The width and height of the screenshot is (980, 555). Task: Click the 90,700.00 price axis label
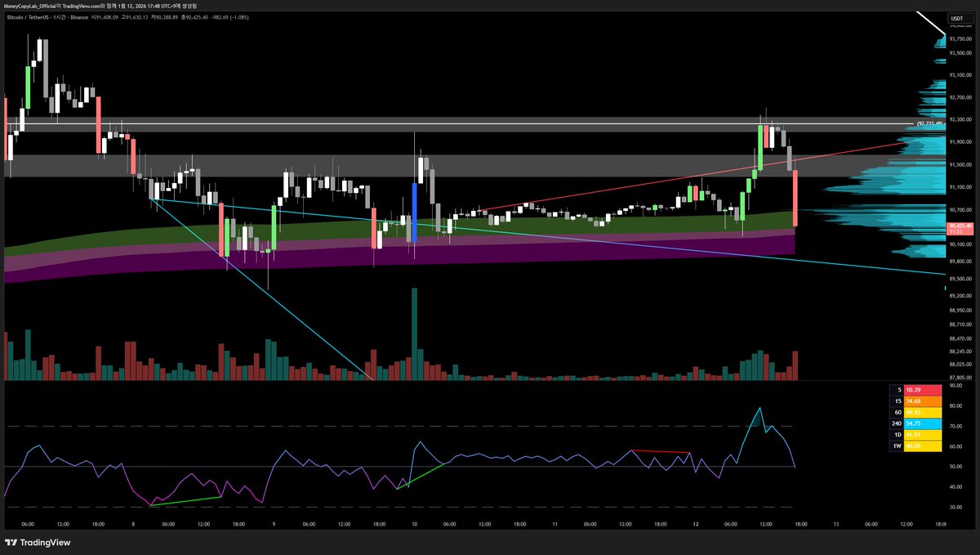[x=960, y=209]
